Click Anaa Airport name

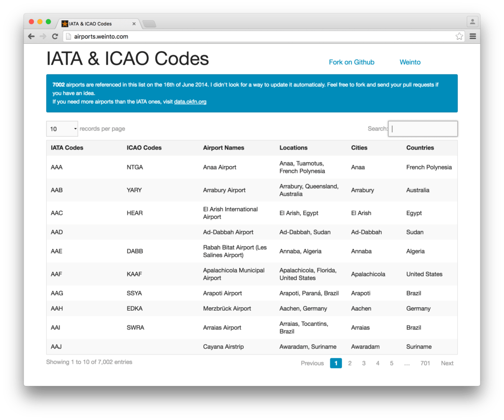220,167
